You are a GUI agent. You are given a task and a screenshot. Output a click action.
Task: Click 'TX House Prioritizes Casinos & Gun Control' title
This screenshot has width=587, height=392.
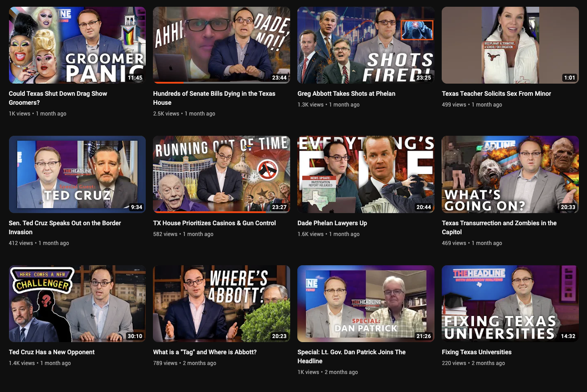[x=215, y=223]
